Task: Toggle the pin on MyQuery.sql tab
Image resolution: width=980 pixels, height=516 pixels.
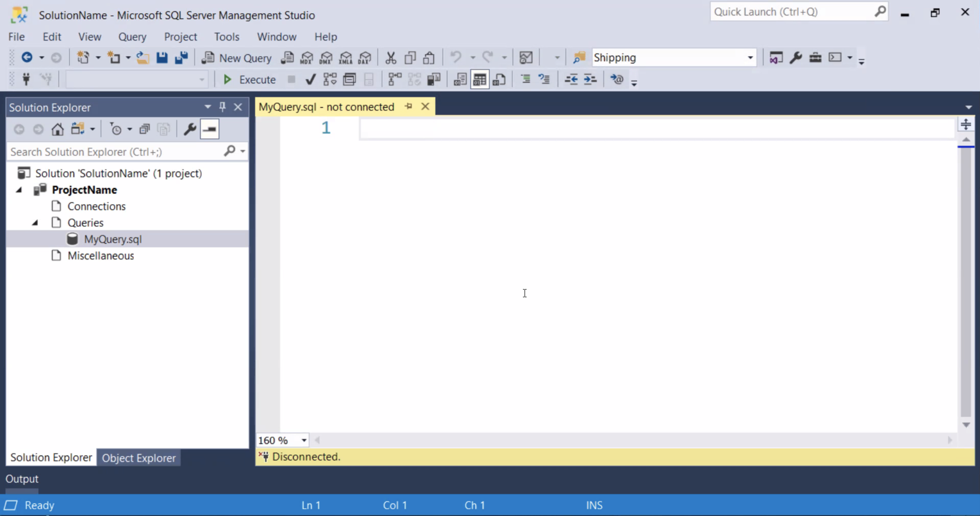Action: tap(409, 106)
